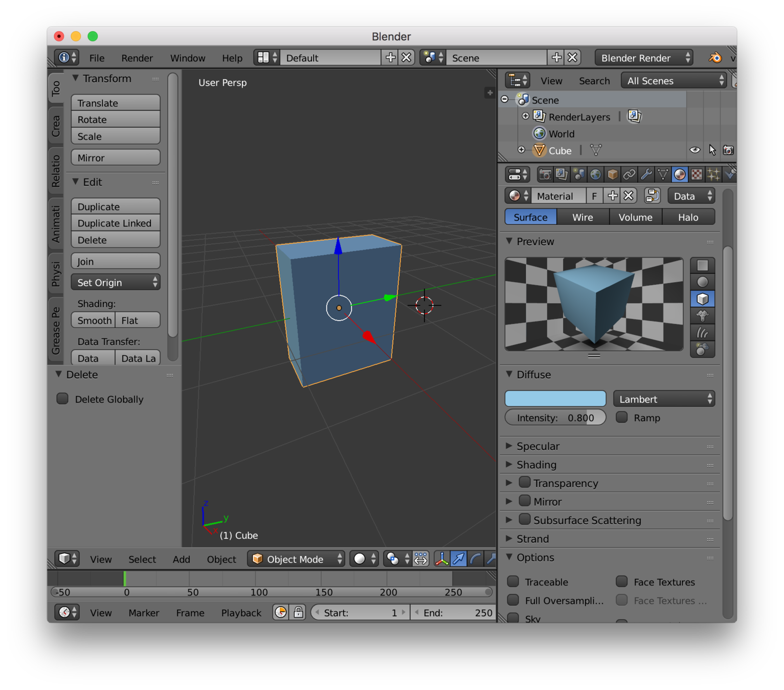Toggle use preview range clock icon

tap(281, 612)
